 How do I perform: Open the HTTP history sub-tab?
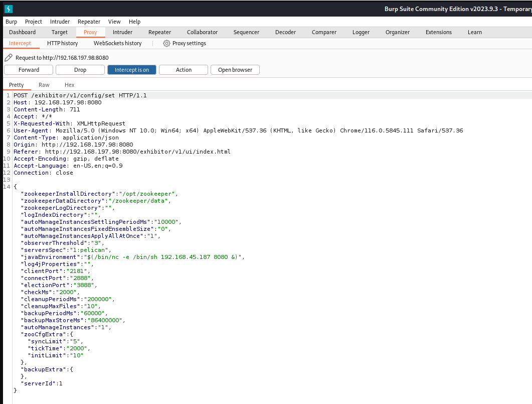(x=63, y=44)
